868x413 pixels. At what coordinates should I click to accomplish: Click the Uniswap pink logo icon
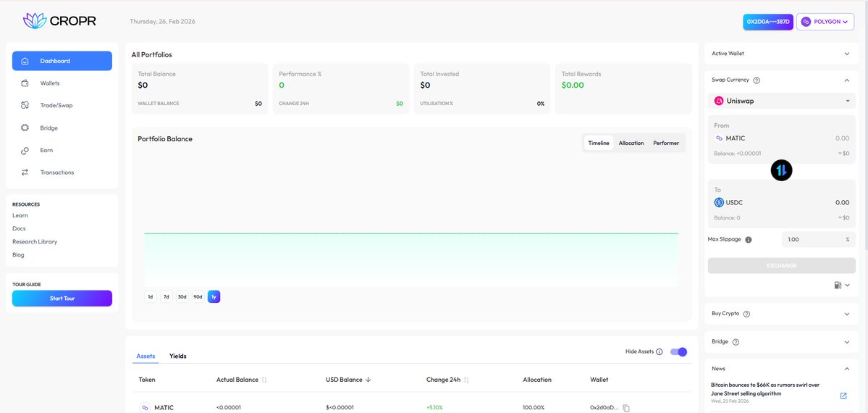click(x=719, y=101)
